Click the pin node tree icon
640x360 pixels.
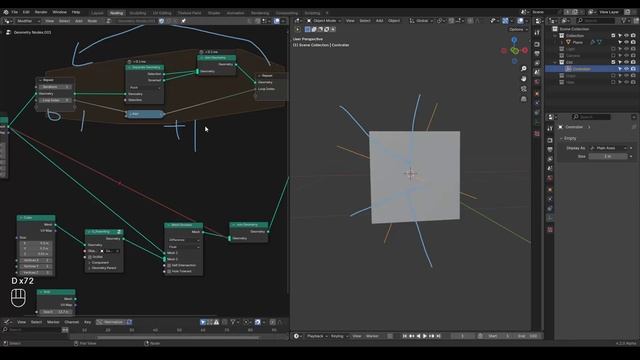183,21
